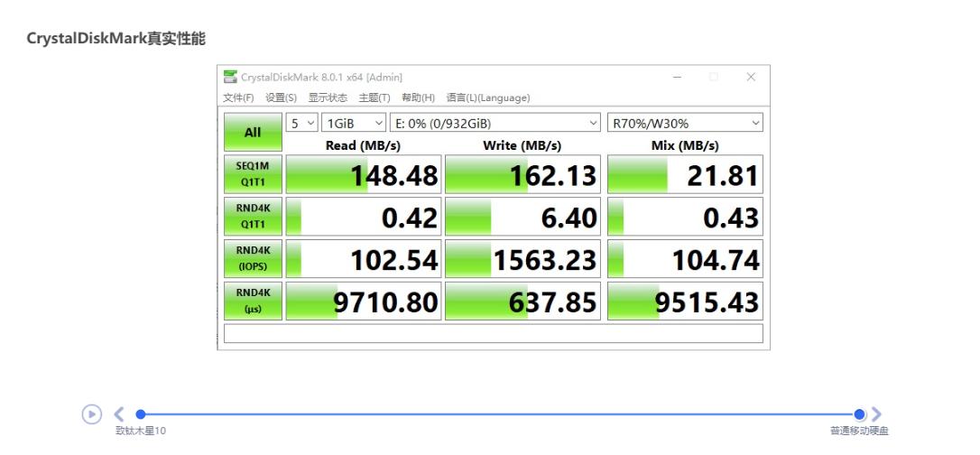Open the 帮助(H) menu

pos(418,97)
